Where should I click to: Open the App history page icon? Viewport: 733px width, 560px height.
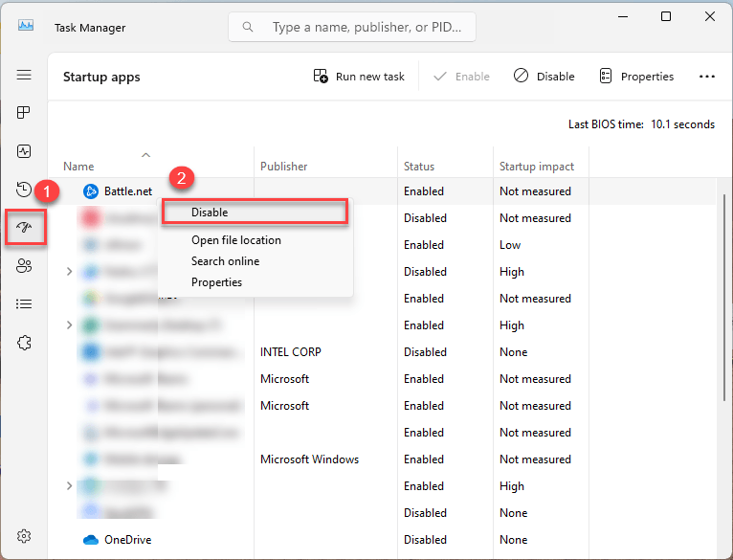[24, 190]
